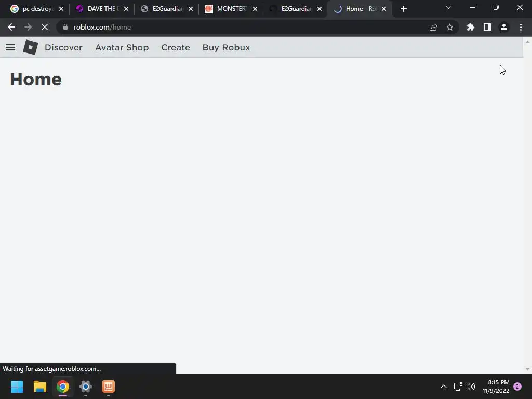Close the first E2Guardian tab
Screen dimensions: 532x399
point(191,9)
